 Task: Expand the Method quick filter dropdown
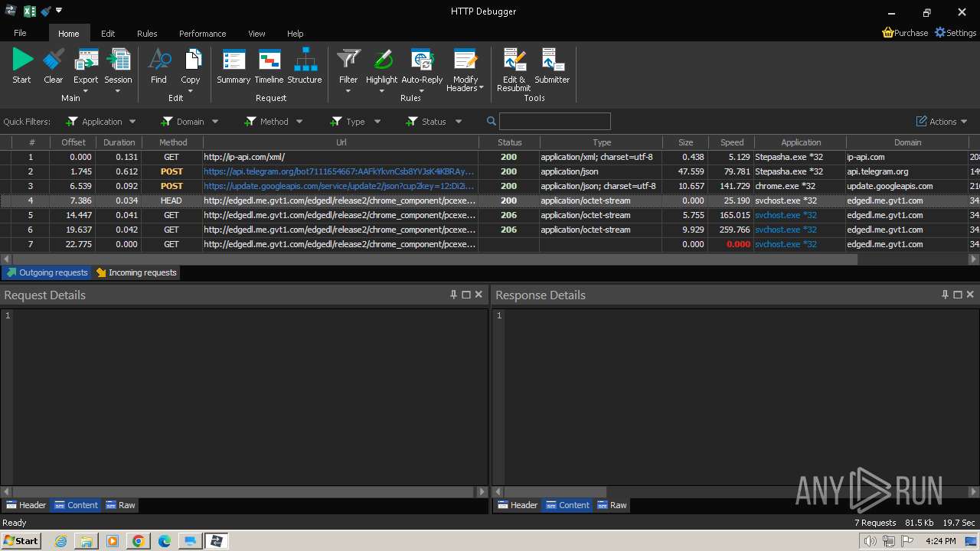[x=299, y=122]
